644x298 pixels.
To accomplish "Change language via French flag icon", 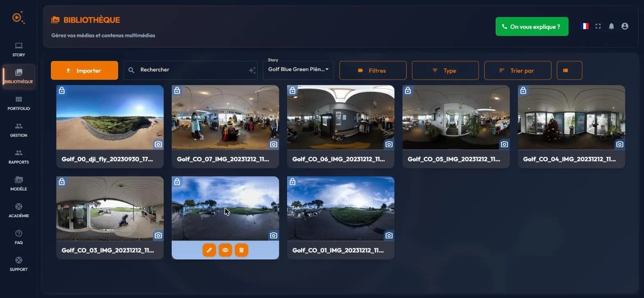I will pyautogui.click(x=585, y=26).
